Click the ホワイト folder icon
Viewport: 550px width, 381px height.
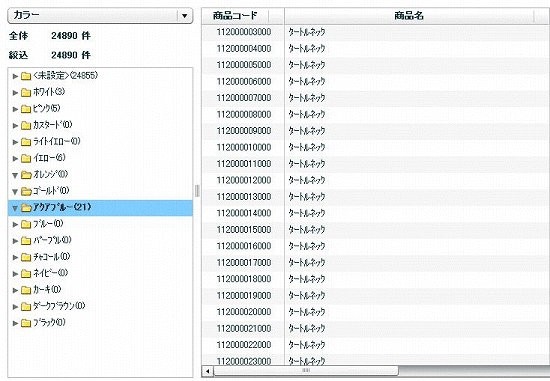tap(26, 93)
